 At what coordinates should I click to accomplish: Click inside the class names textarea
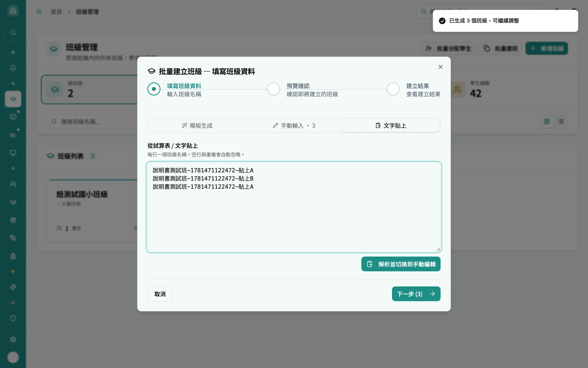(294, 207)
